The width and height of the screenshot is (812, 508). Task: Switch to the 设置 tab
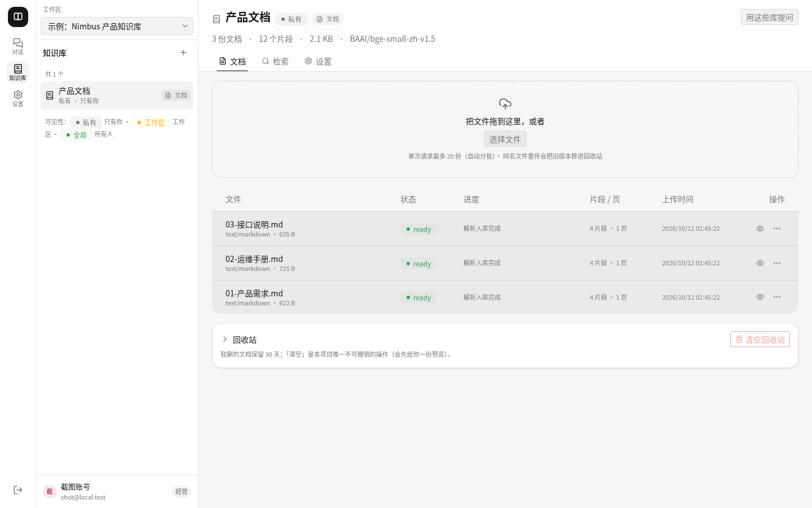point(318,62)
